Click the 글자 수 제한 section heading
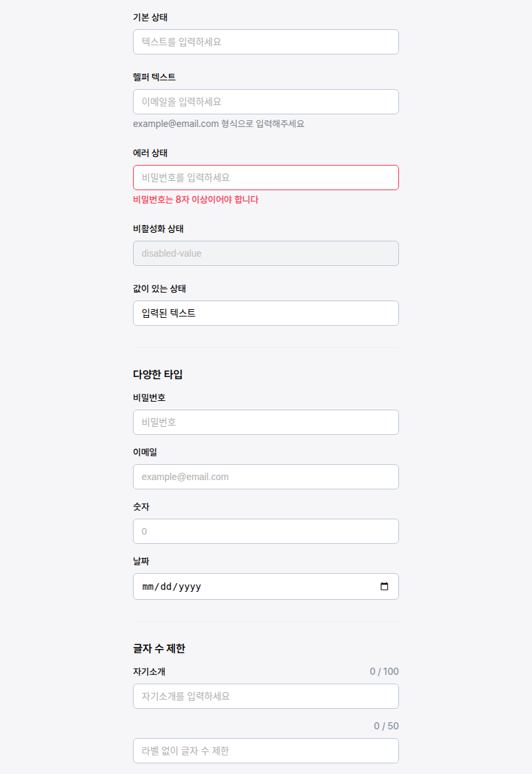The image size is (532, 774). 159,648
